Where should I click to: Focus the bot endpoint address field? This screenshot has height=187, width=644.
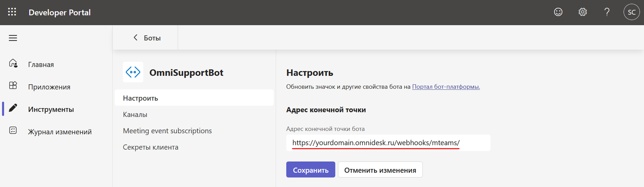coord(388,143)
